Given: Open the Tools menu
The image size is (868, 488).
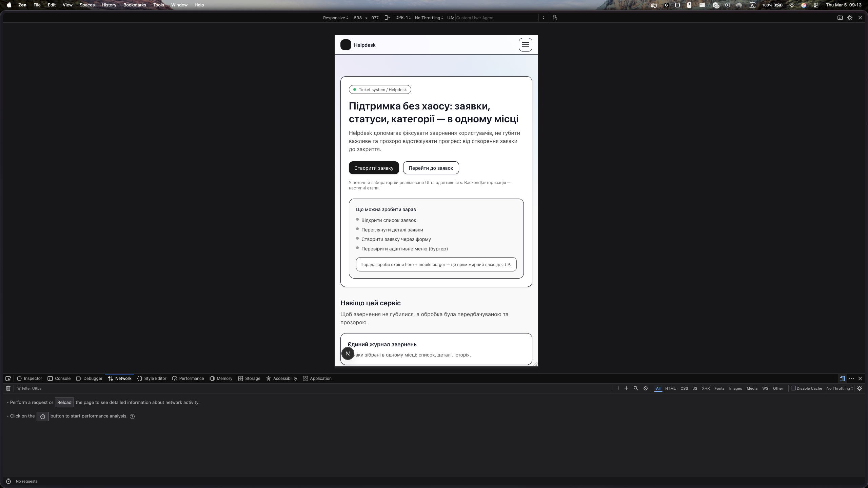Looking at the screenshot, I should tap(158, 5).
